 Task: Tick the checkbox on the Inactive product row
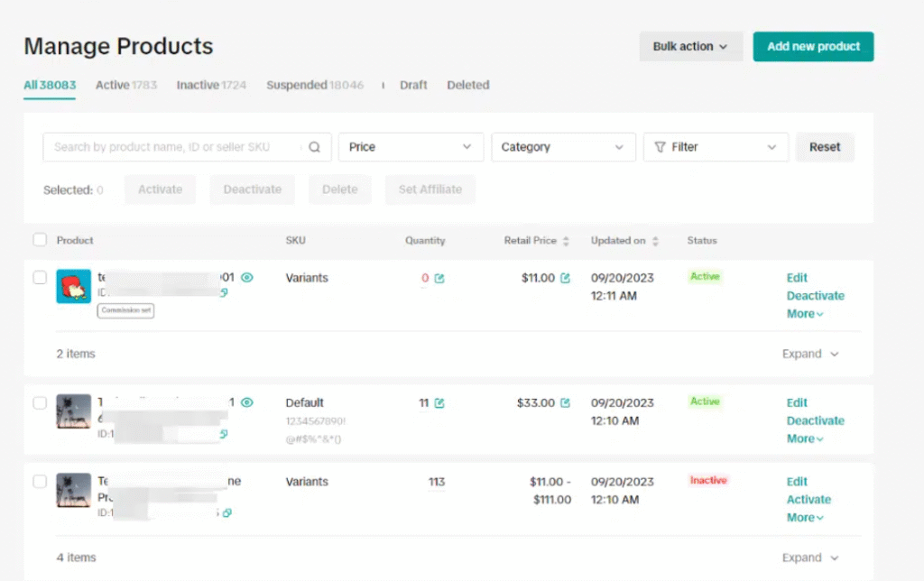(x=40, y=482)
